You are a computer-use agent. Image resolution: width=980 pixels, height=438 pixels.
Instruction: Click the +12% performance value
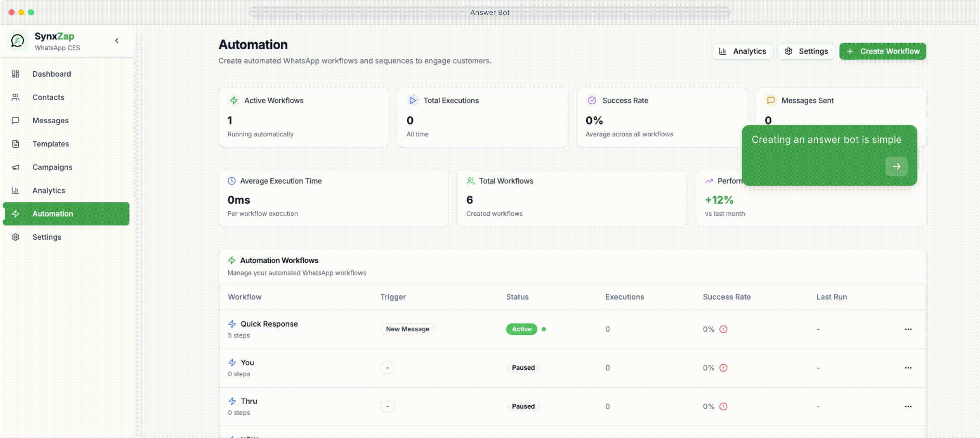pos(719,200)
